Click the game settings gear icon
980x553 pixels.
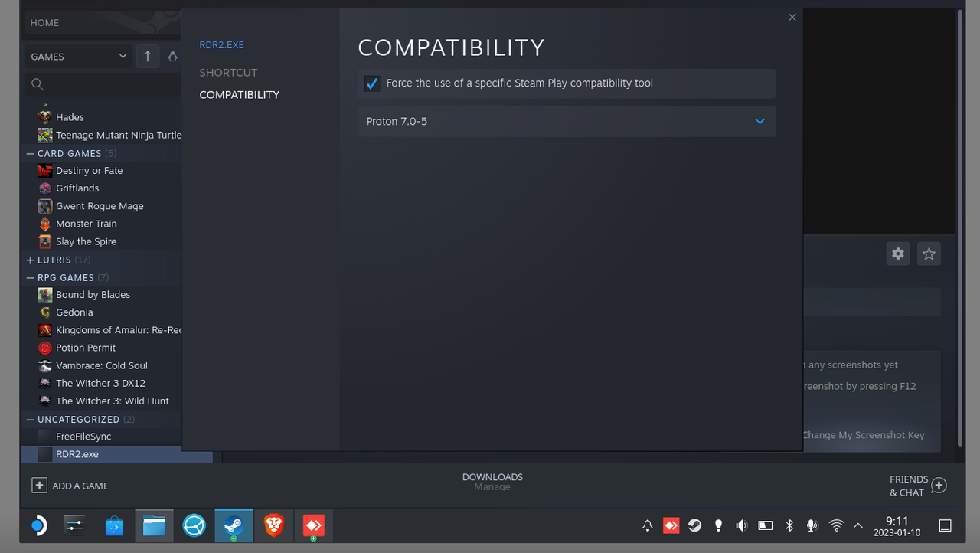click(898, 254)
